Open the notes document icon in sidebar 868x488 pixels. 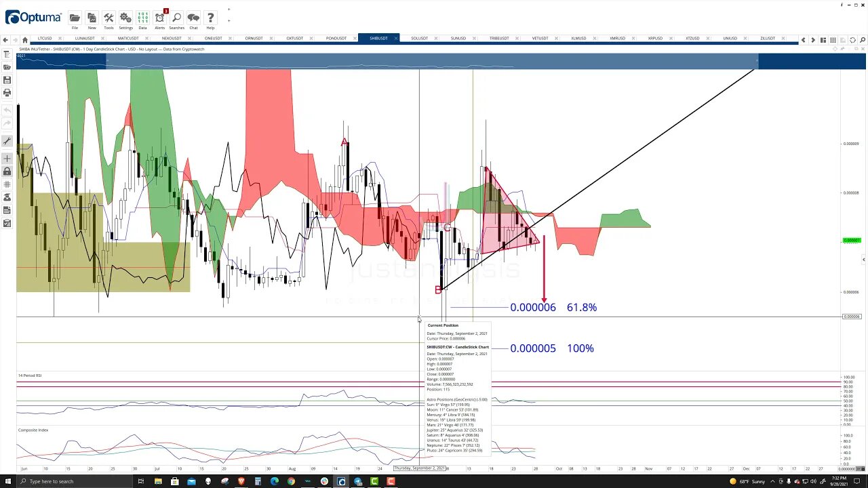pos(7,210)
